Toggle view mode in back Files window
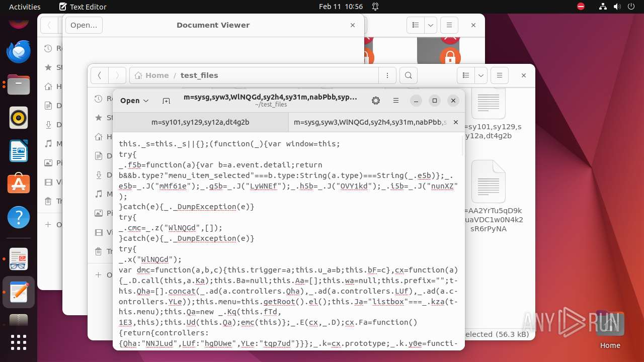Image resolution: width=644 pixels, height=362 pixels. tap(416, 25)
